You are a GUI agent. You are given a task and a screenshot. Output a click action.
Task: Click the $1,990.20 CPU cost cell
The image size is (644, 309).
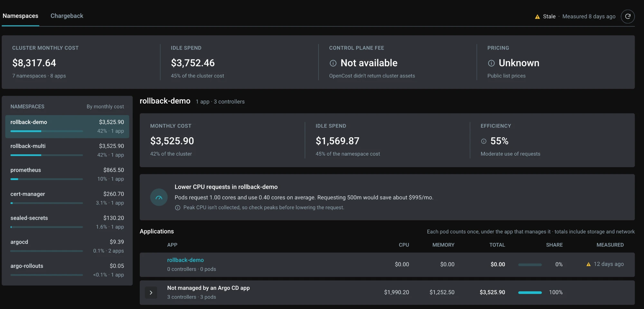coord(396,292)
